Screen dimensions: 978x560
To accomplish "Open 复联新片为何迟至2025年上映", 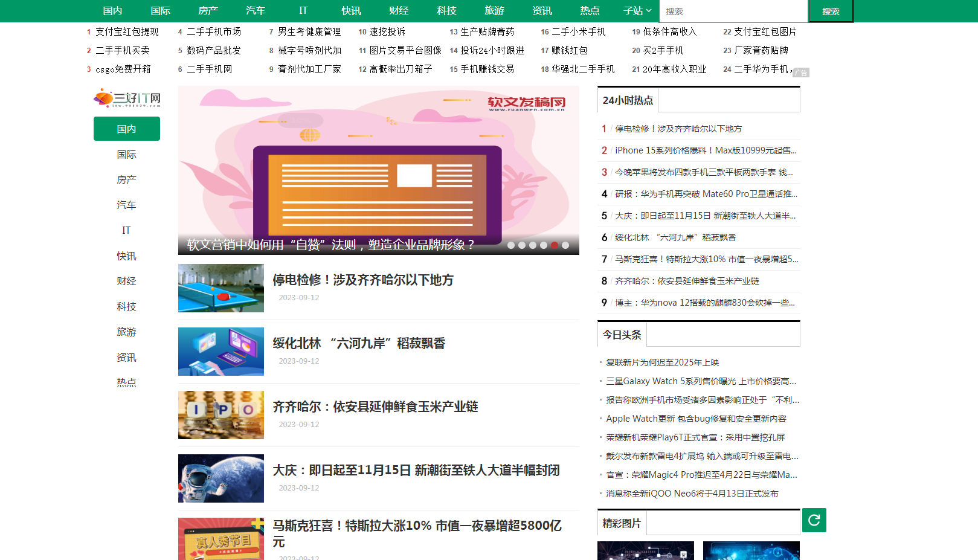I will click(x=663, y=362).
